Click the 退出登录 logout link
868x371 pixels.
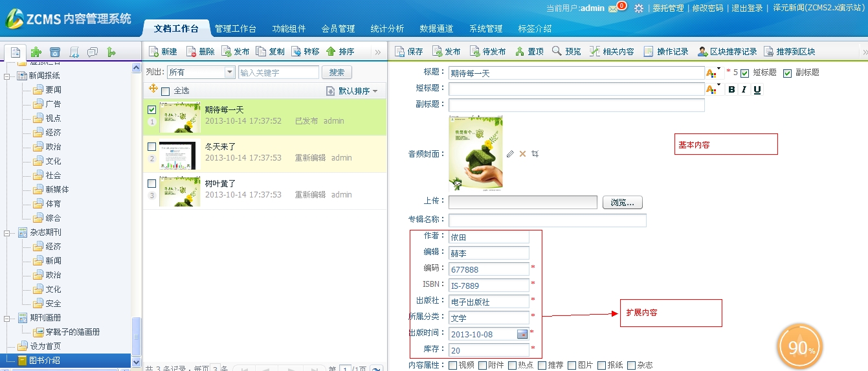pyautogui.click(x=747, y=8)
